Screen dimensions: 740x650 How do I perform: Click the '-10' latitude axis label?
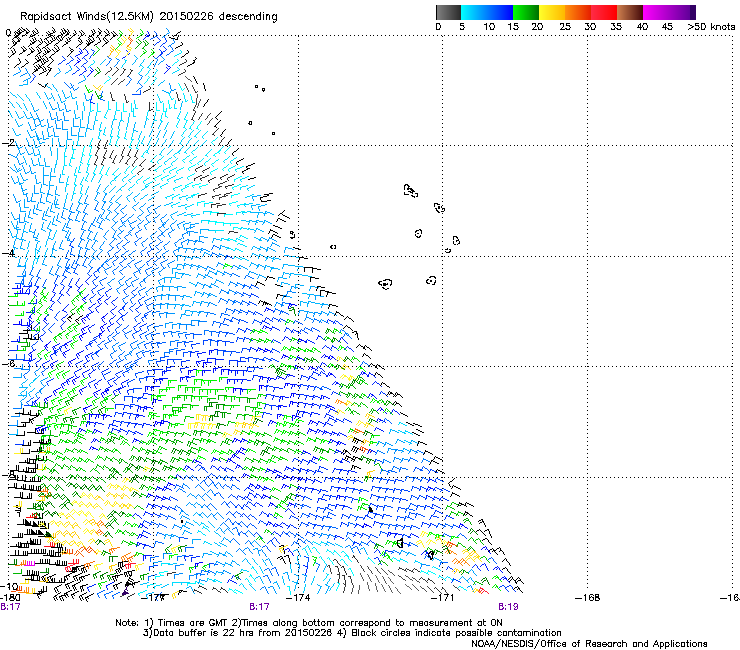click(9, 586)
